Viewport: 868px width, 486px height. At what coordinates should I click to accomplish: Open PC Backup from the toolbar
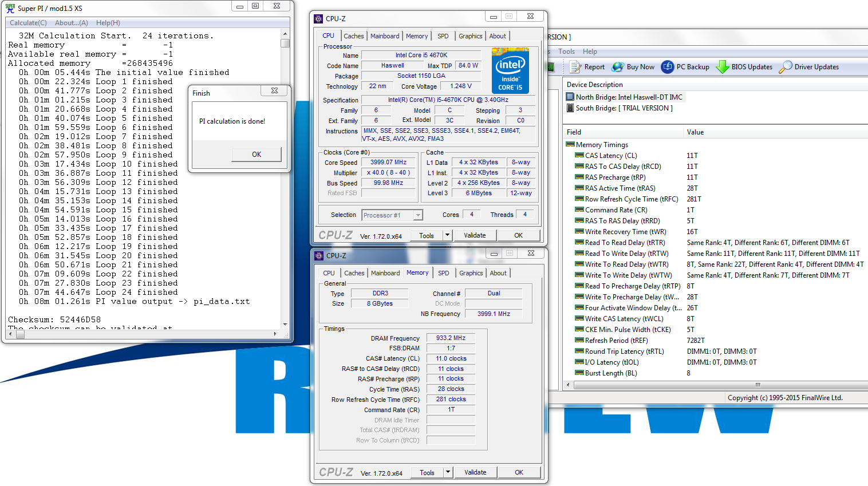click(685, 67)
